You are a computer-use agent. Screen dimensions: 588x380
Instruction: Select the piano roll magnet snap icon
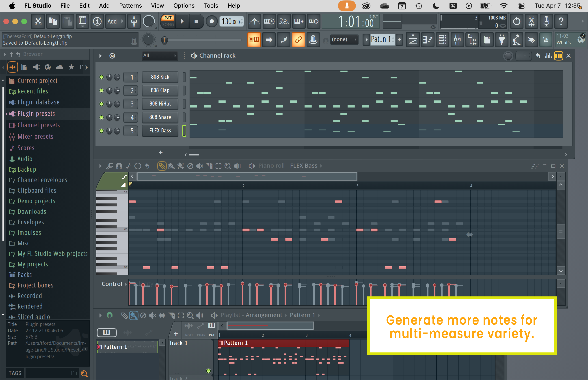(119, 166)
